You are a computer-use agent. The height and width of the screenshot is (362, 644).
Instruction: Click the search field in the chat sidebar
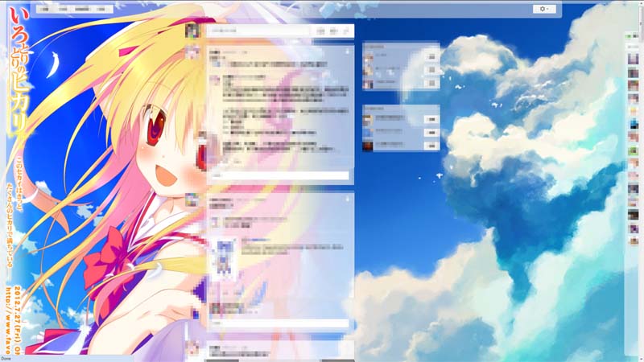pos(633,47)
